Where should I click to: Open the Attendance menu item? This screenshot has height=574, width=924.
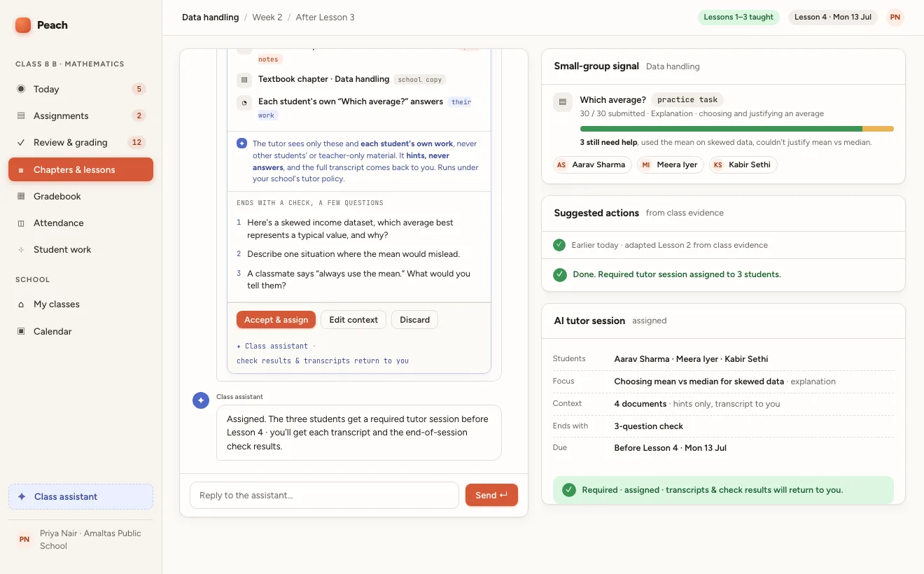click(x=80, y=223)
